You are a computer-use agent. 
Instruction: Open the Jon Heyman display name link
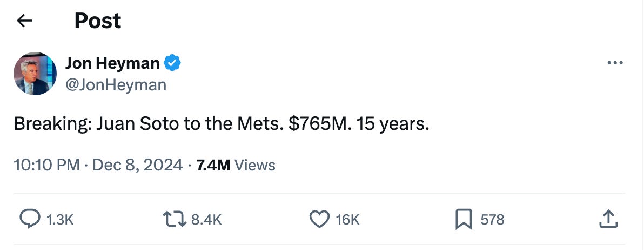click(112, 63)
